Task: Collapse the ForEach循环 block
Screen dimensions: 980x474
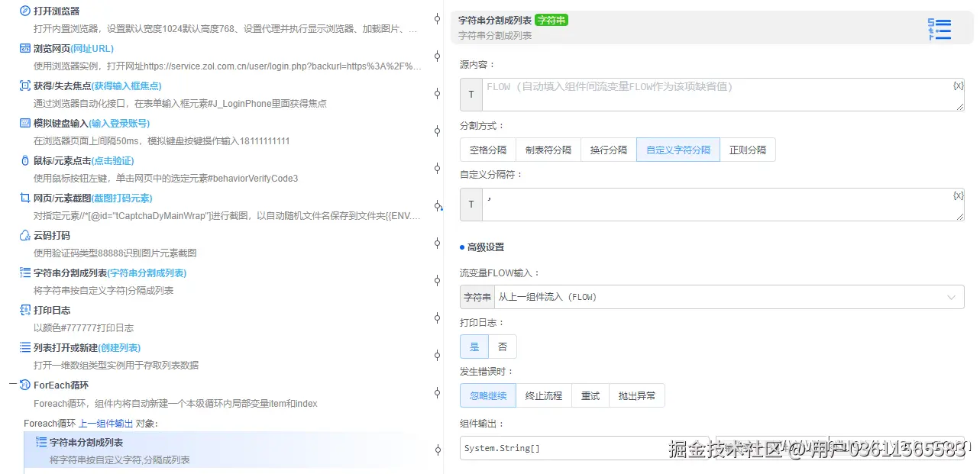Action: [12, 385]
